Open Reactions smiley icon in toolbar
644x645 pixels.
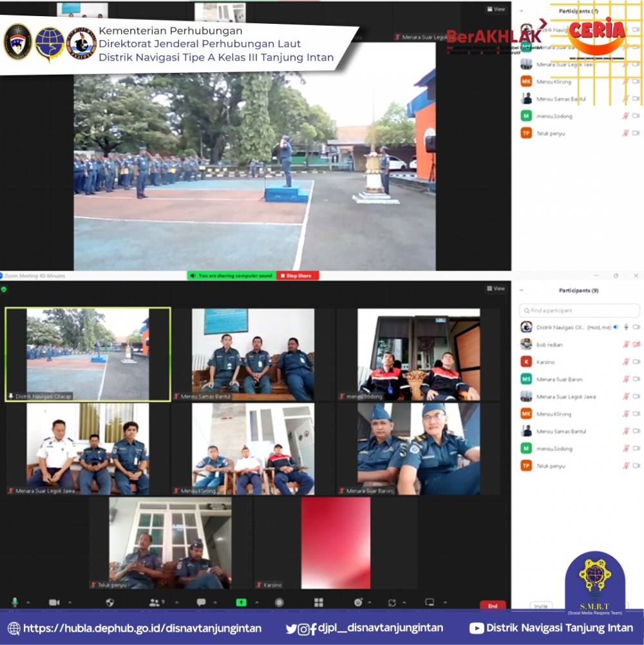point(358,602)
